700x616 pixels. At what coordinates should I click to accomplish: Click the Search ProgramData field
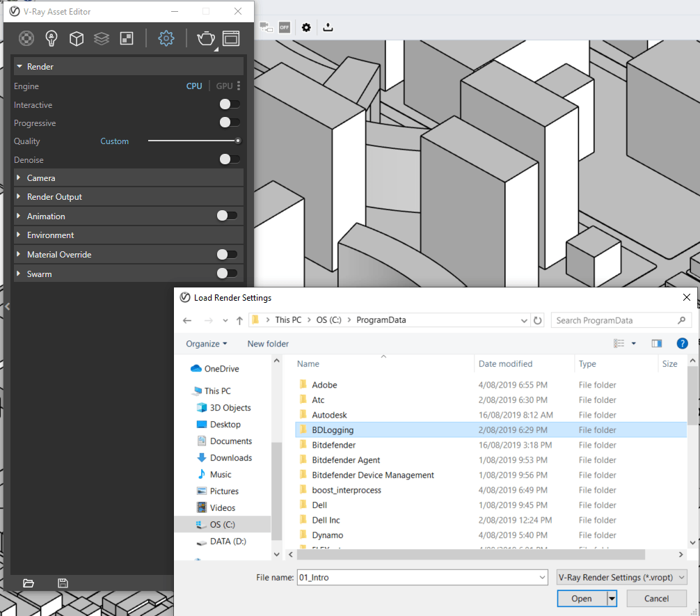point(621,320)
